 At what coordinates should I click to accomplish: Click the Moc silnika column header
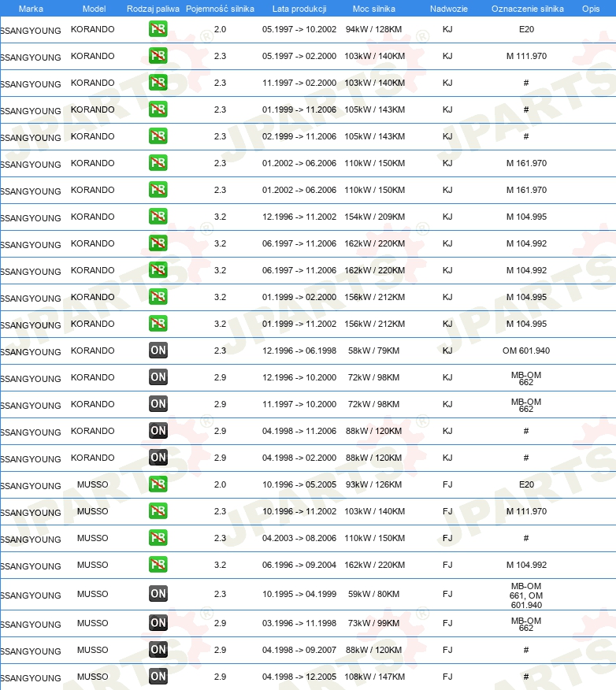(x=374, y=9)
